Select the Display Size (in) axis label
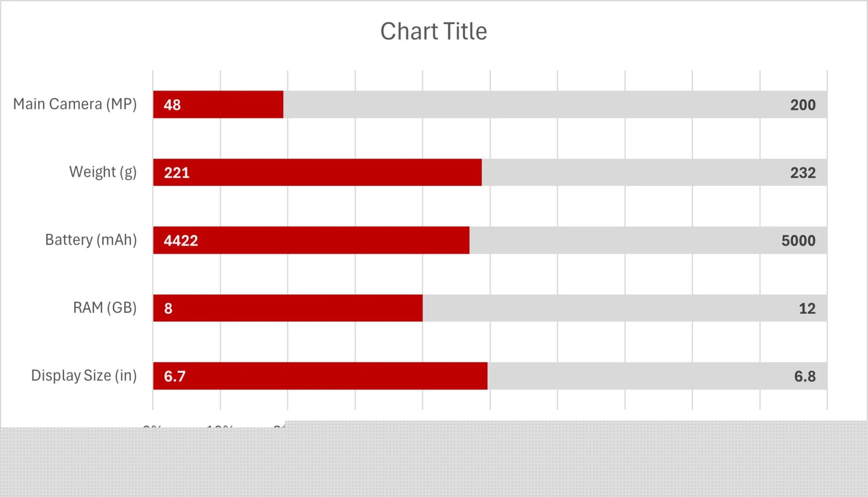Screen dimensions: 868x497 tap(84, 375)
